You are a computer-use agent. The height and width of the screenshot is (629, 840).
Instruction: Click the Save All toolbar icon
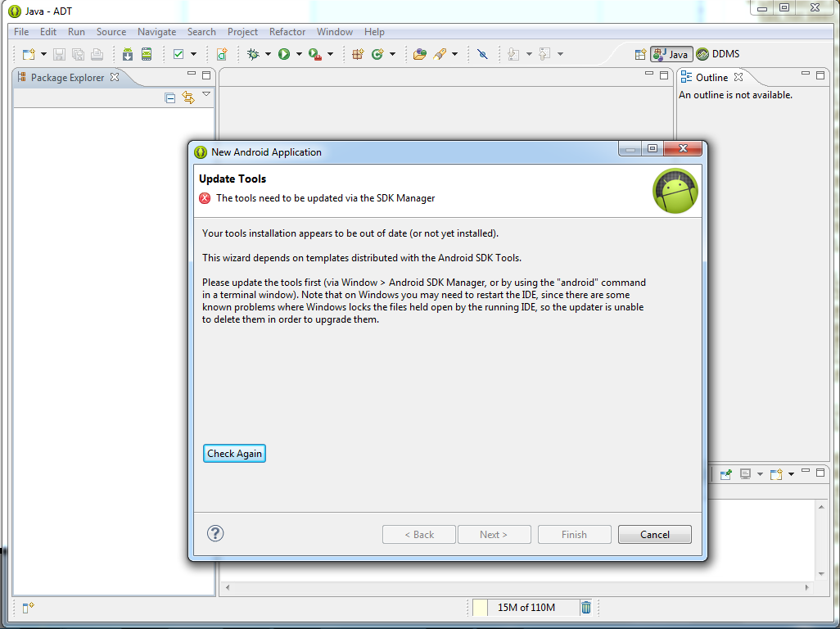[x=79, y=54]
